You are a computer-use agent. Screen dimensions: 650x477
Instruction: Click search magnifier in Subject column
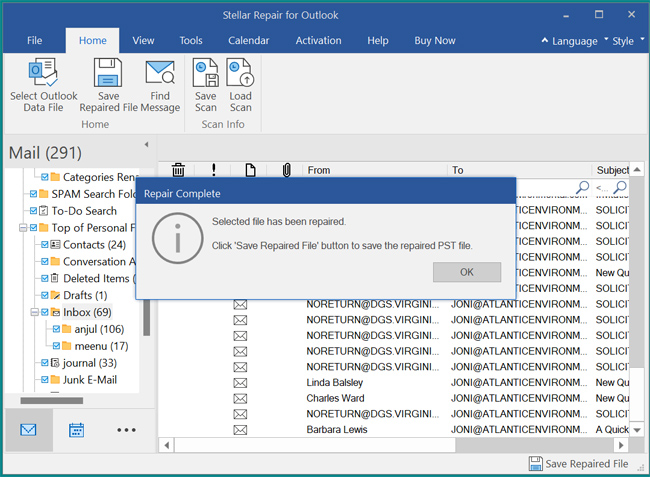[620, 187]
